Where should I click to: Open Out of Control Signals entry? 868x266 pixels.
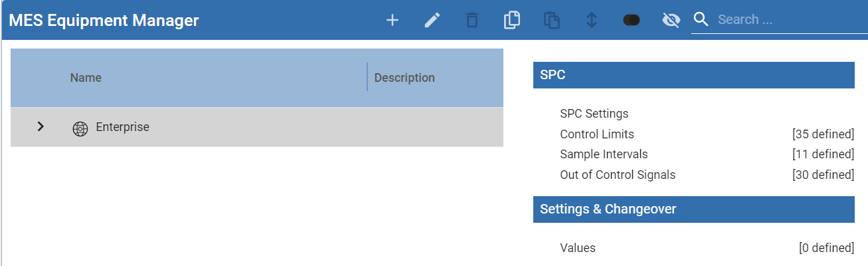pyautogui.click(x=618, y=175)
